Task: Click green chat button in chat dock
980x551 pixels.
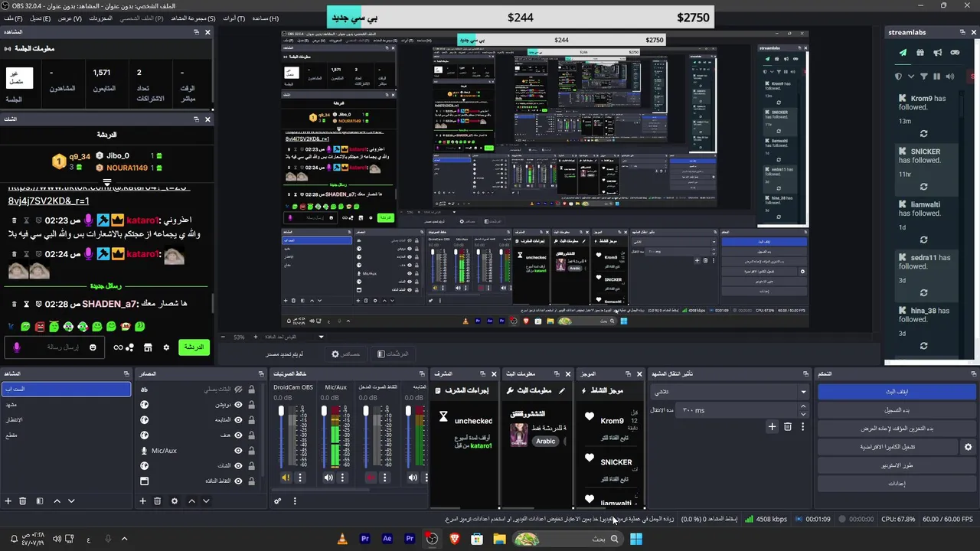Action: (x=194, y=347)
